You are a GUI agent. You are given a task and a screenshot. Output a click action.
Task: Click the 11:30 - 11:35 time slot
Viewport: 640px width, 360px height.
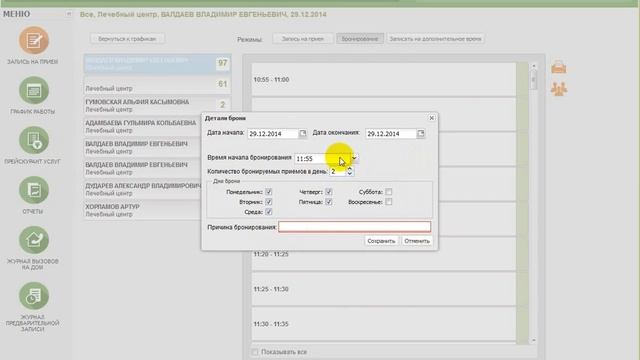point(384,324)
